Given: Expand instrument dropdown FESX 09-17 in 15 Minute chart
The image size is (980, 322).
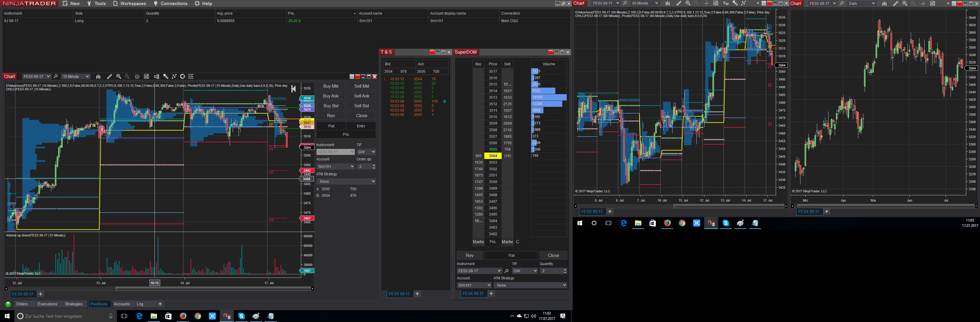Looking at the screenshot, I should tap(36, 76).
